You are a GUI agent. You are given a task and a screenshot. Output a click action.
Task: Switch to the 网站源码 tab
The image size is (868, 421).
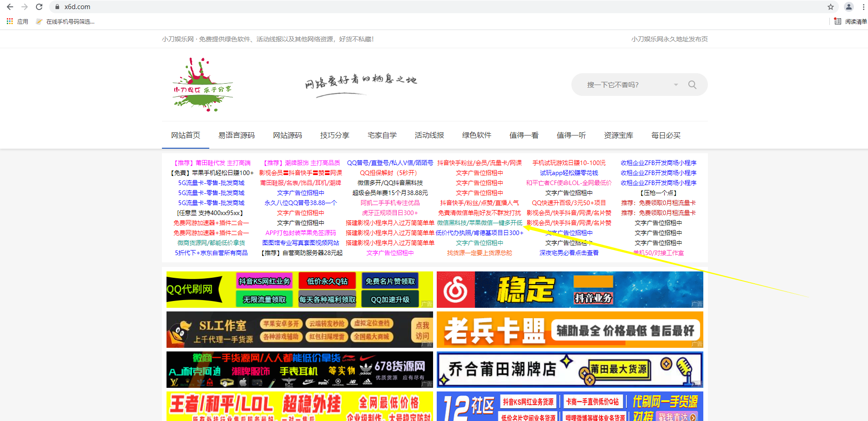coord(287,135)
